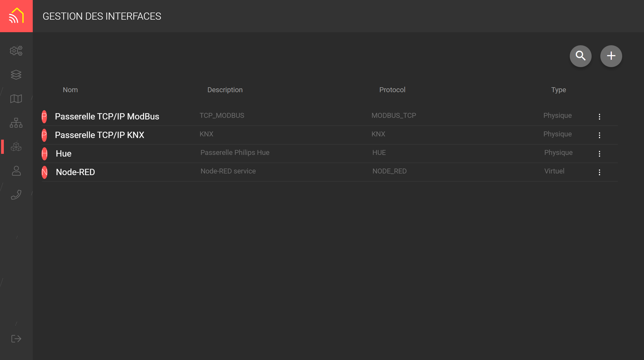Screen dimensions: 644x360
Task: Click the red P avatar next to Passerelle TCP/IP KNX
Action: point(44,135)
